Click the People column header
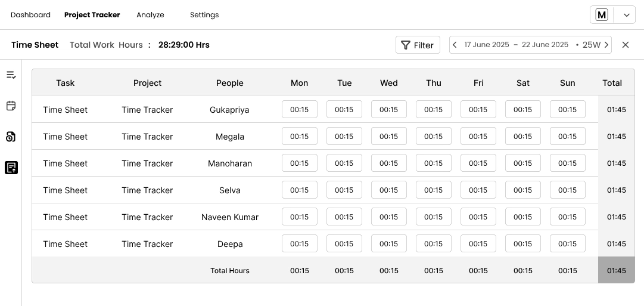This screenshot has height=306, width=644. (230, 83)
